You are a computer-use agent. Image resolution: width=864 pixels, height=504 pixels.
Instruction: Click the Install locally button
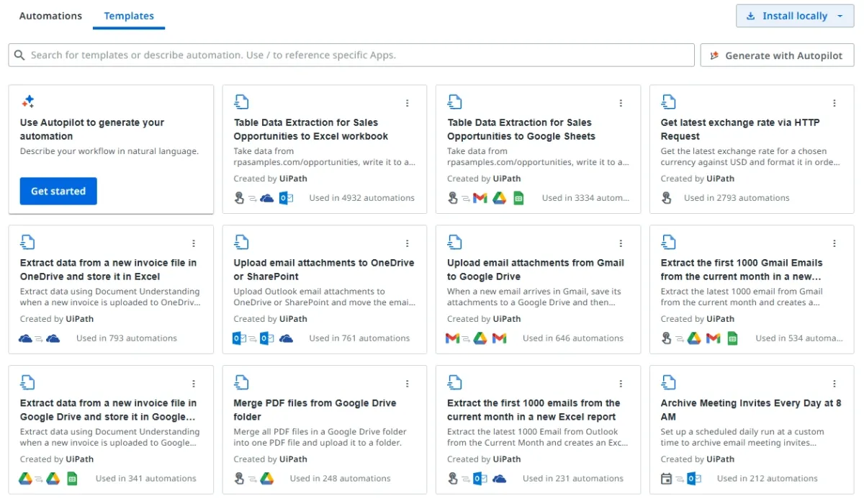point(795,16)
